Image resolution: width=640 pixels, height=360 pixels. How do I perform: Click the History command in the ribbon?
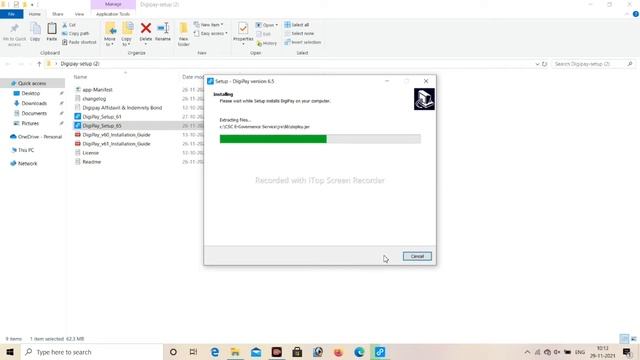point(267,43)
